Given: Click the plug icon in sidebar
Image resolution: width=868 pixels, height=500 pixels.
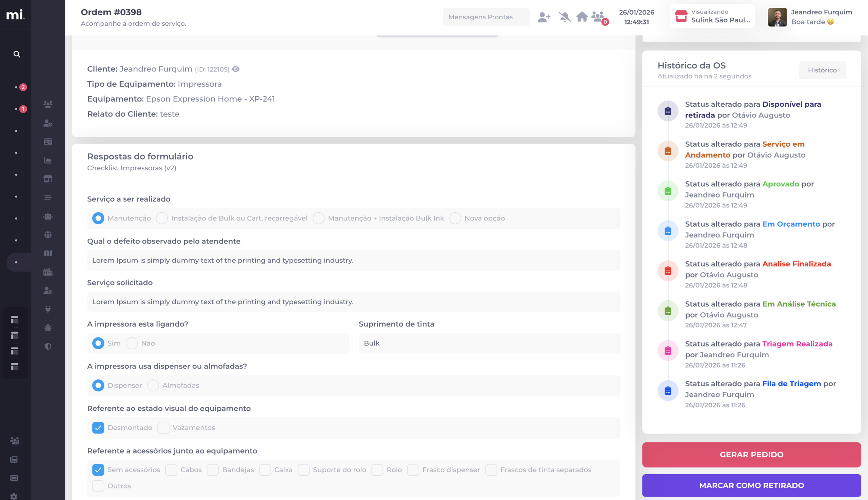Looking at the screenshot, I should pos(48,309).
